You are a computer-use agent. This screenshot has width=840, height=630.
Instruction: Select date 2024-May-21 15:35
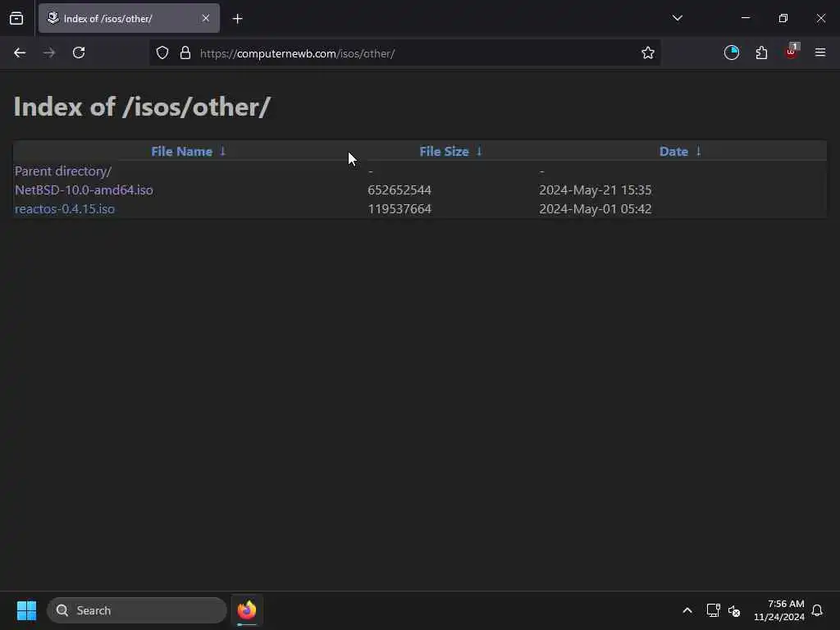(x=596, y=190)
